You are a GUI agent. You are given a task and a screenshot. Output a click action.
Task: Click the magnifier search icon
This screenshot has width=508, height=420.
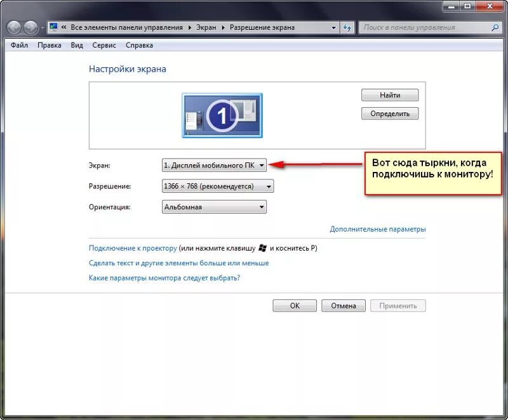495,28
